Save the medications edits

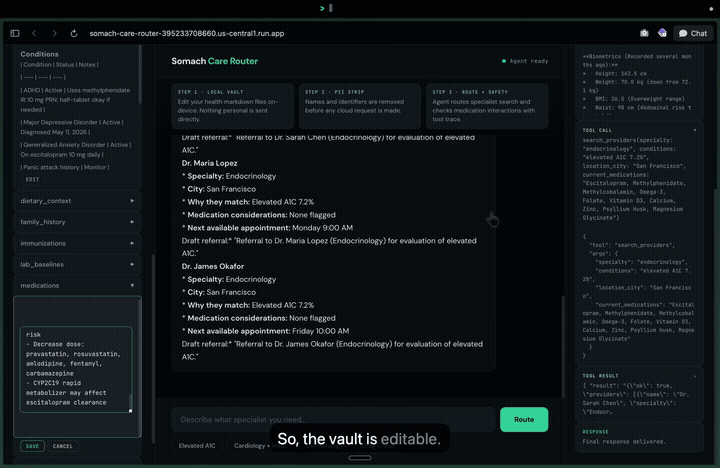click(32, 446)
